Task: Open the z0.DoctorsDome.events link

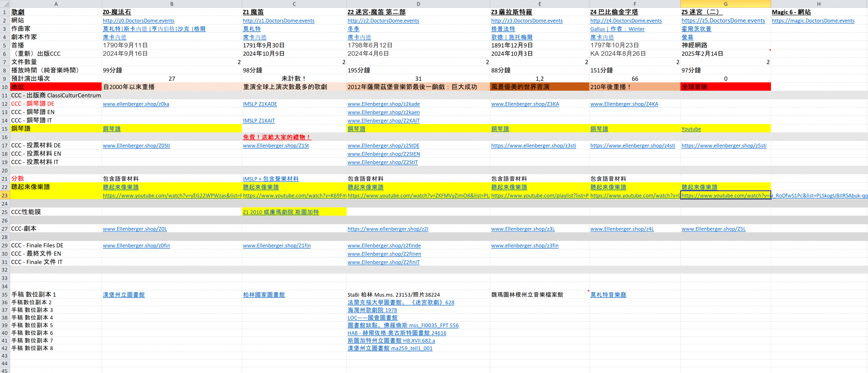Action: (138, 21)
